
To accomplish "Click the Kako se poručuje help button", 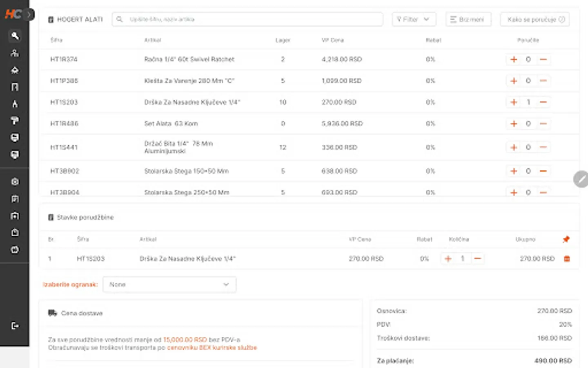I will click(x=535, y=19).
